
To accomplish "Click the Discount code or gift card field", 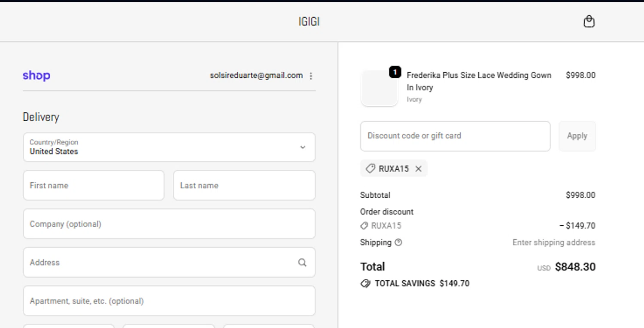I will tap(455, 136).
